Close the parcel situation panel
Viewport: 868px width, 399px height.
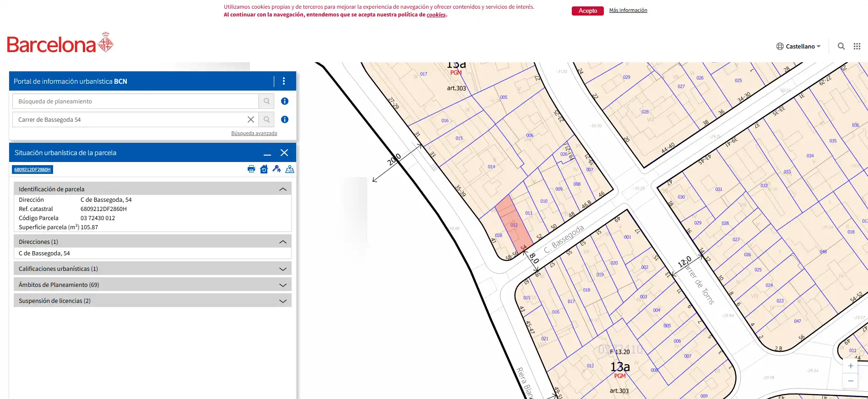coord(284,153)
